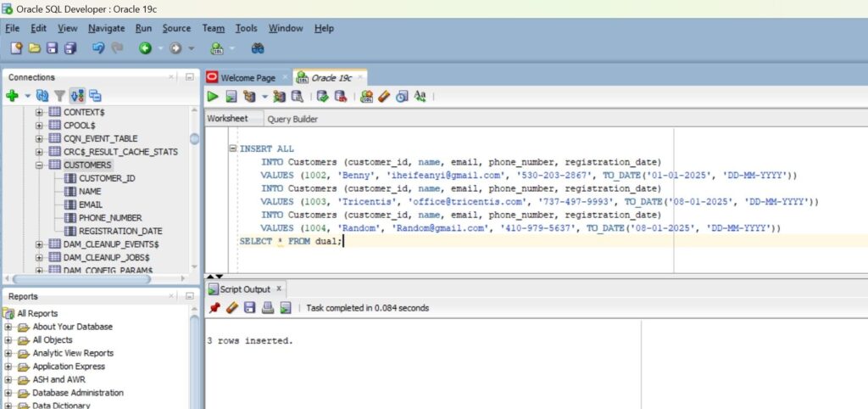868x409 pixels.
Task: Click the Run Script icon in worksheet toolbar
Action: 231,97
